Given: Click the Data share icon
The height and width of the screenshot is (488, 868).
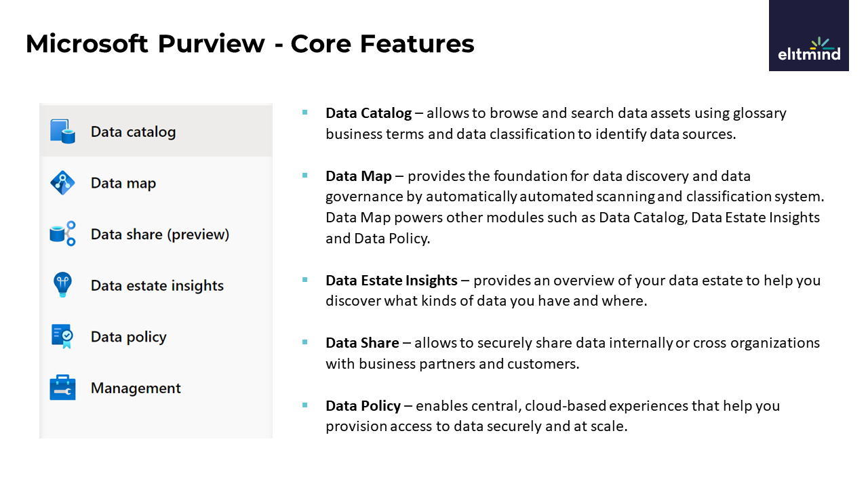Looking at the screenshot, I should tap(62, 235).
